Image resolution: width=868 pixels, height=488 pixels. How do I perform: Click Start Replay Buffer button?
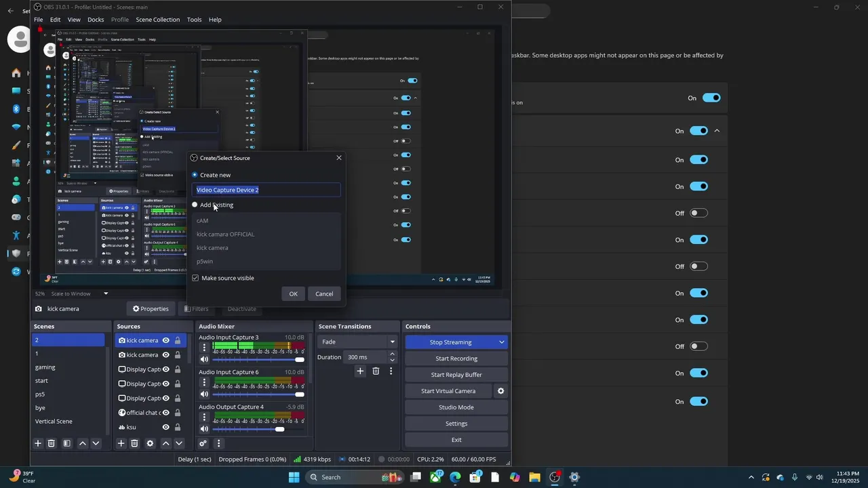pyautogui.click(x=456, y=375)
